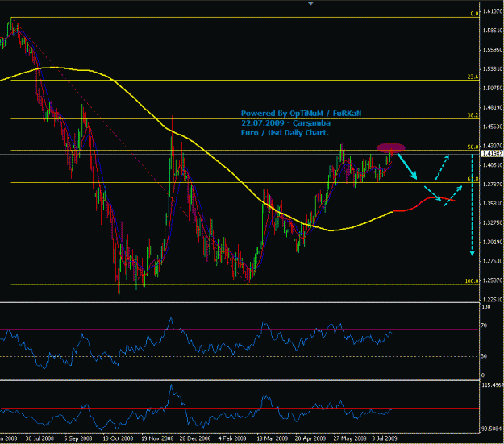Click the '3 Jul 2009' date on time axis

385,438
